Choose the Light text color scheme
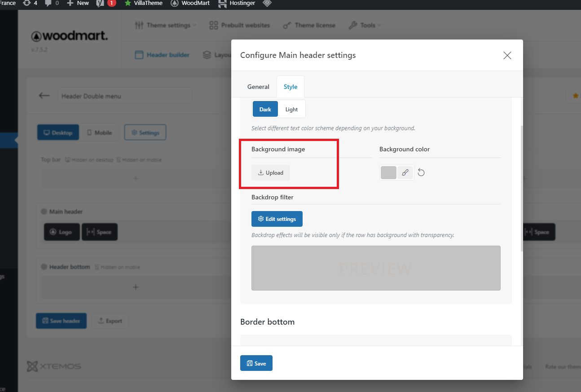The width and height of the screenshot is (581, 392). click(x=291, y=109)
